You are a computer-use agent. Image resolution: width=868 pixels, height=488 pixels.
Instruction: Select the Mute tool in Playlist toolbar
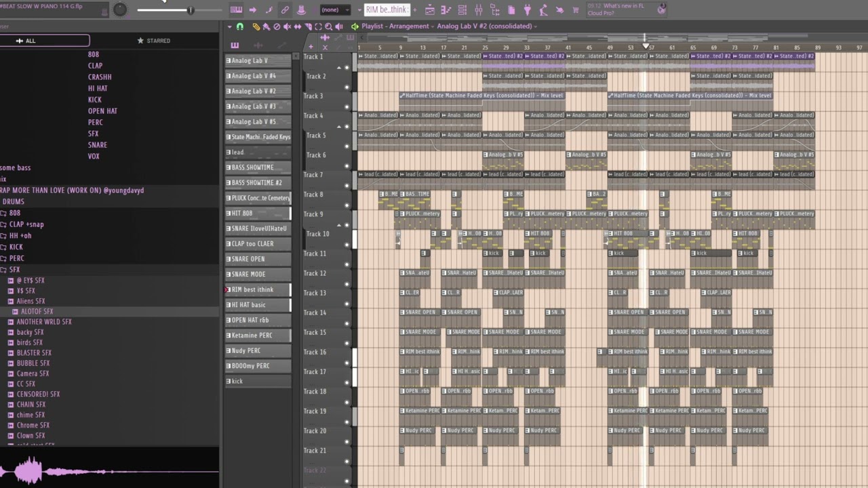[287, 26]
